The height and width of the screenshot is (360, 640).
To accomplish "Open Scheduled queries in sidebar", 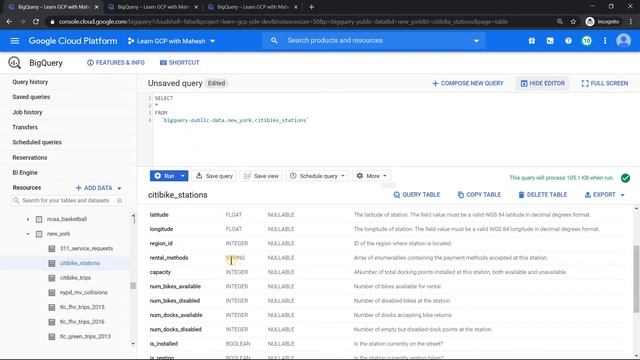I will 37,142.
